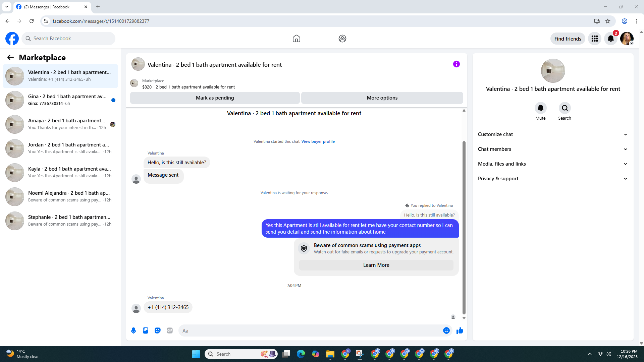Open the $820 Marketplace listing link
The height and width of the screenshot is (362, 644).
click(x=188, y=87)
